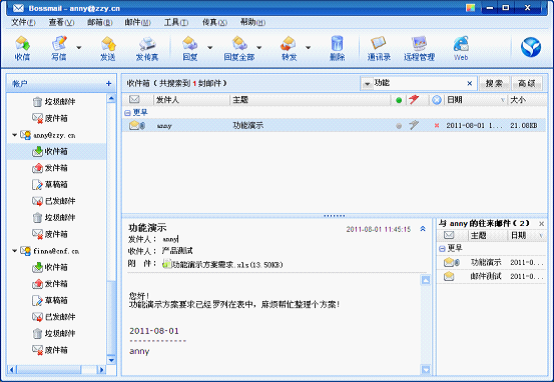Open the 通讯录 address book icon
This screenshot has height=382, width=554.
point(379,48)
